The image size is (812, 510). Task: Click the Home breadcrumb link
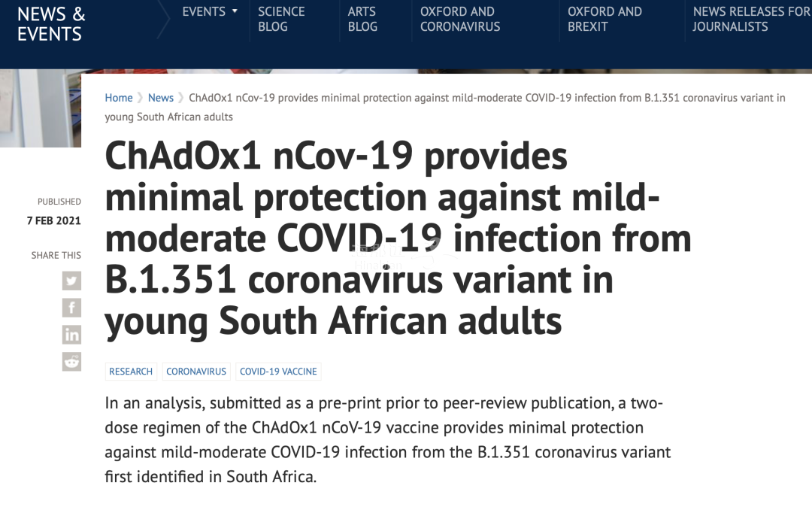119,98
